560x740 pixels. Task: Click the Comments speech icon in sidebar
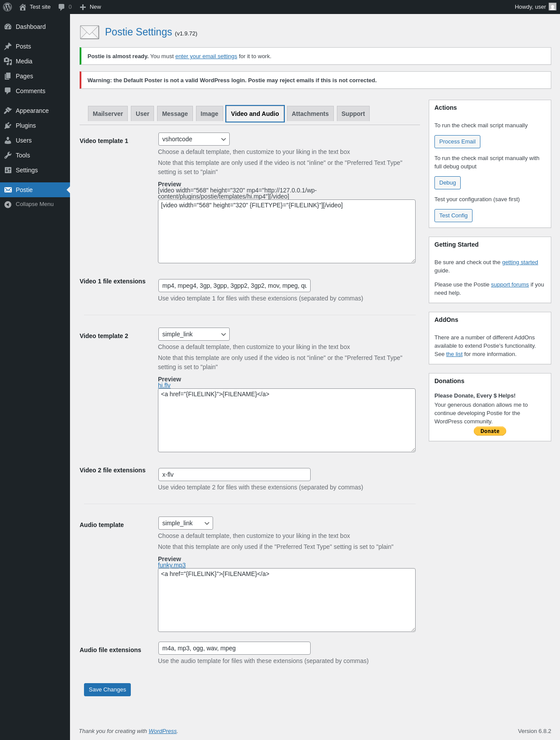8,91
